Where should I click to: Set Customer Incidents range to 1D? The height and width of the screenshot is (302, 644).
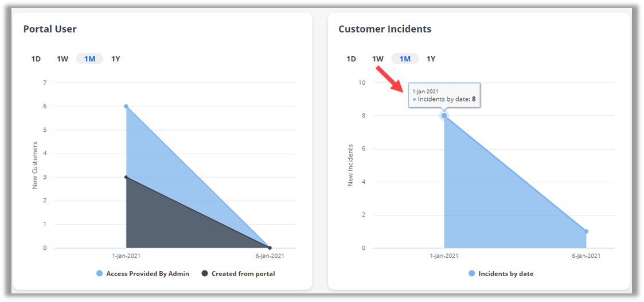click(351, 59)
